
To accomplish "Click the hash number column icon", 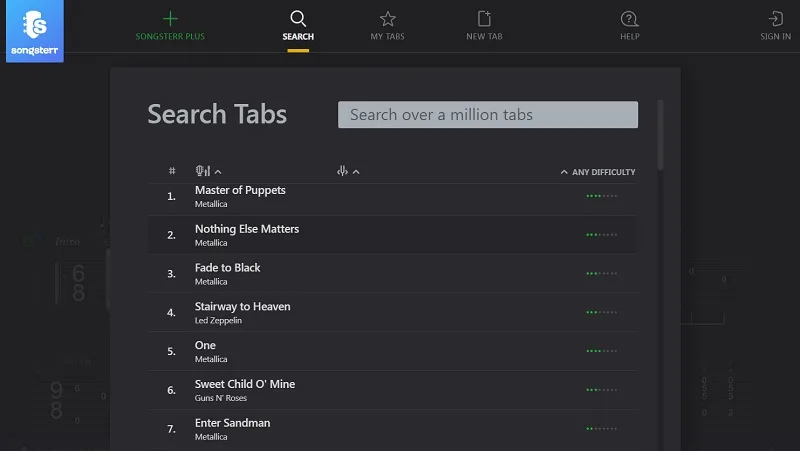I will (172, 171).
